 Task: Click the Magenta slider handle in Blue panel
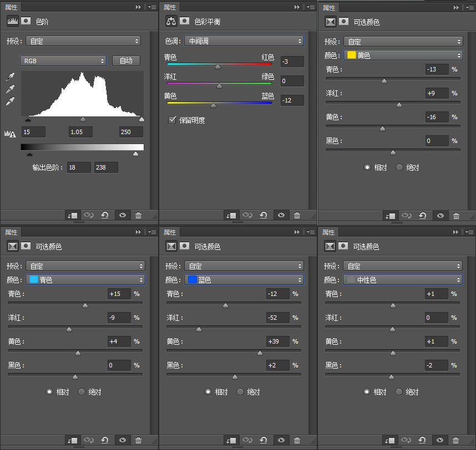pyautogui.click(x=199, y=329)
